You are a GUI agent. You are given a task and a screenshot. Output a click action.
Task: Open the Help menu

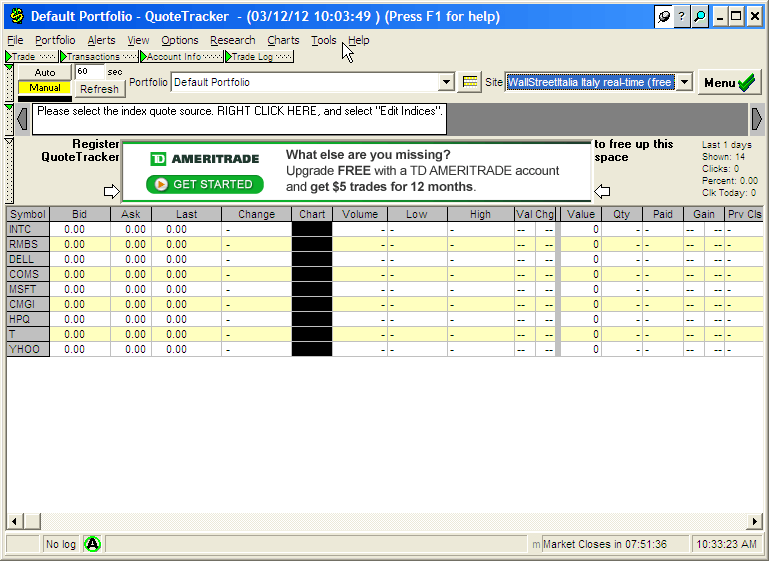click(x=359, y=40)
